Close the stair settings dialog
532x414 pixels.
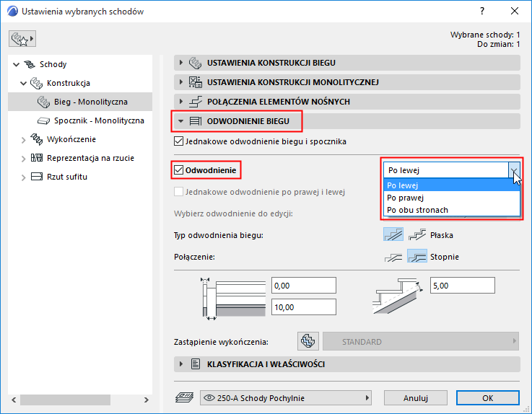515,11
